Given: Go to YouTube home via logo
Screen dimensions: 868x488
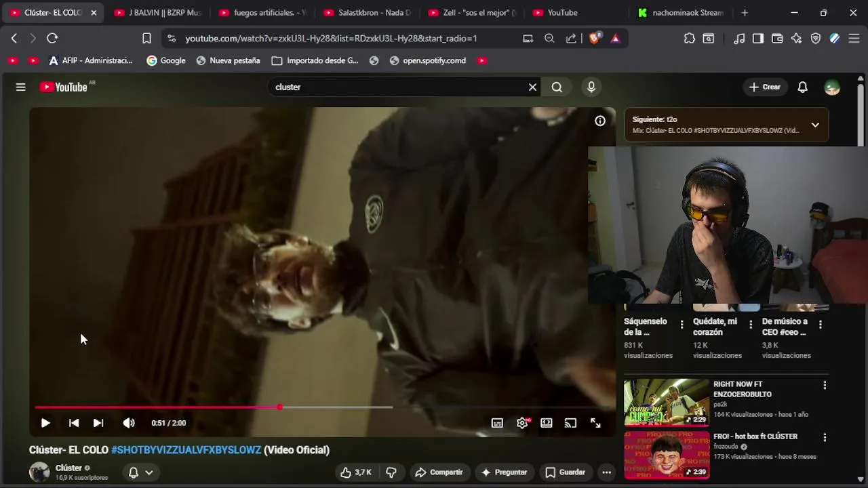Looking at the screenshot, I should point(64,87).
